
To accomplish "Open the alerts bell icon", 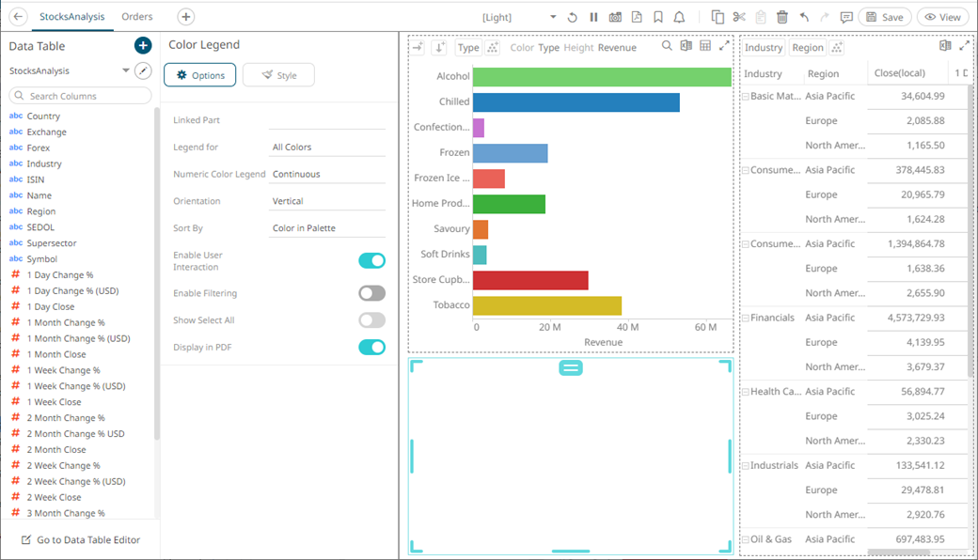I will pos(679,17).
